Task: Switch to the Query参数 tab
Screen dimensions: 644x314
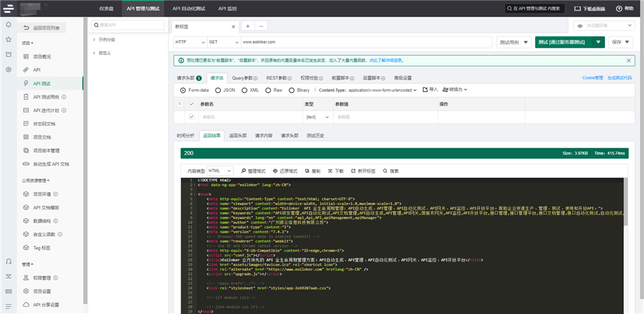Action: 245,78
